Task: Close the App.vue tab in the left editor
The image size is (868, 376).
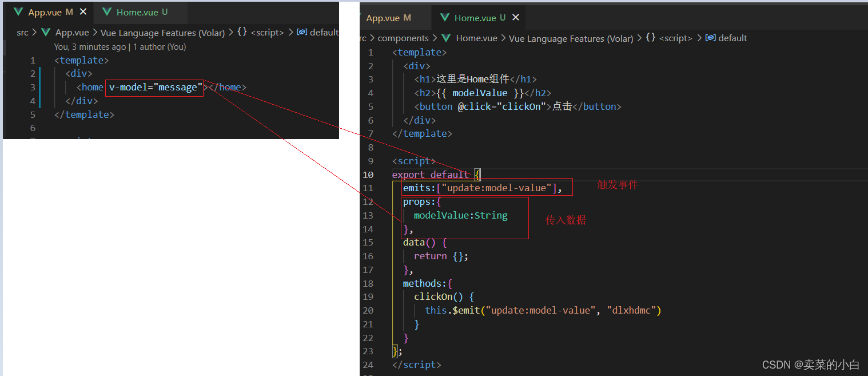Action: coord(83,10)
